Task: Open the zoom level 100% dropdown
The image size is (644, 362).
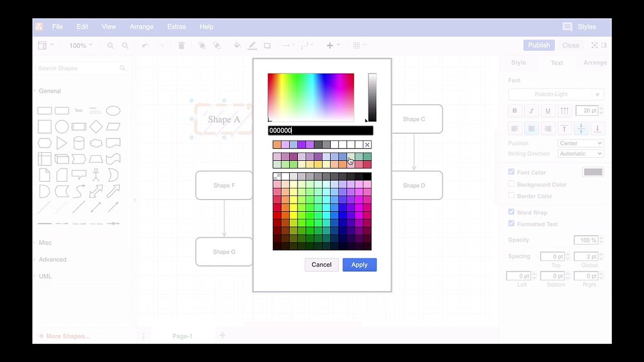Action: [x=80, y=45]
